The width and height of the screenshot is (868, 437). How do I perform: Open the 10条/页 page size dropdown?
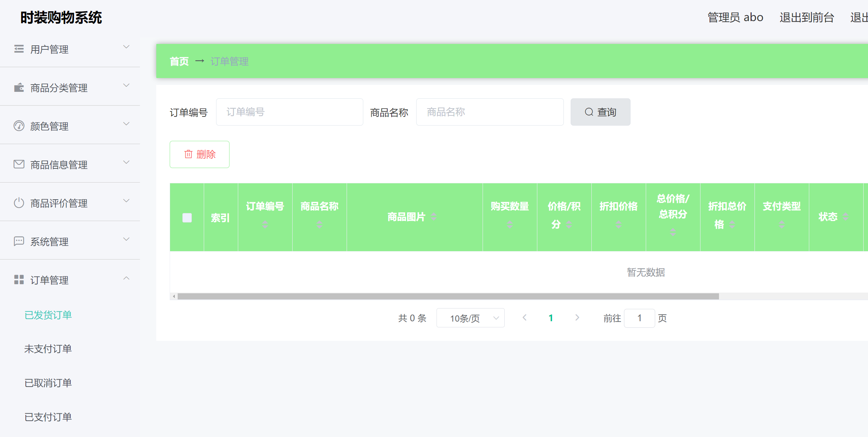tap(470, 318)
